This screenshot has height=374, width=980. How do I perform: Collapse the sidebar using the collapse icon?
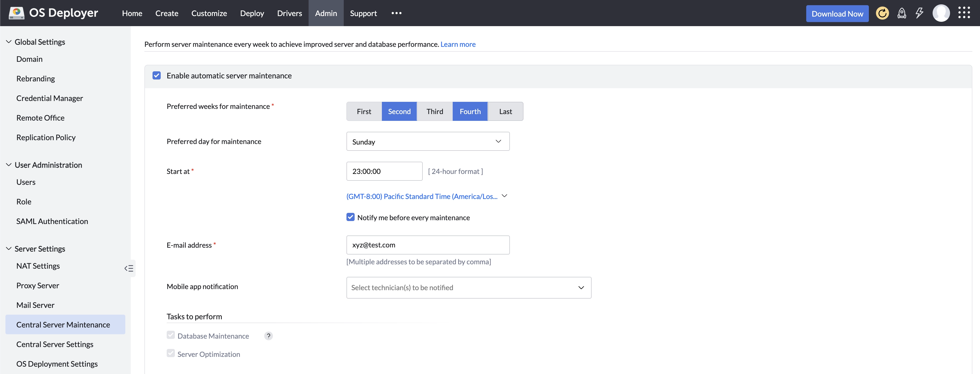tap(129, 268)
